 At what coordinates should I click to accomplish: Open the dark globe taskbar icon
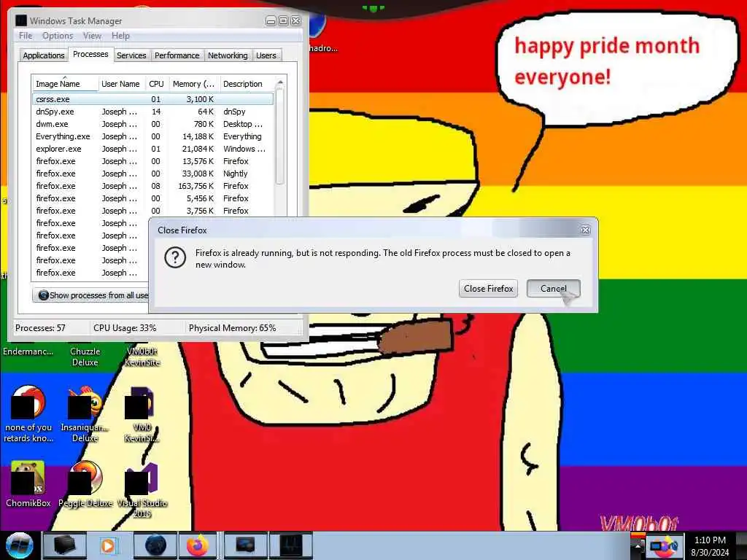(156, 545)
